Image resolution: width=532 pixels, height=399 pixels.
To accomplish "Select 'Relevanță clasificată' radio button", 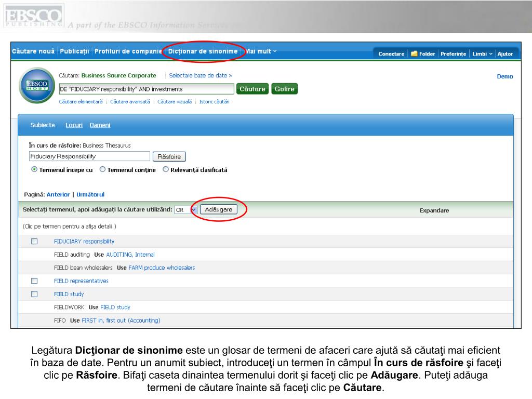I will pos(166,169).
